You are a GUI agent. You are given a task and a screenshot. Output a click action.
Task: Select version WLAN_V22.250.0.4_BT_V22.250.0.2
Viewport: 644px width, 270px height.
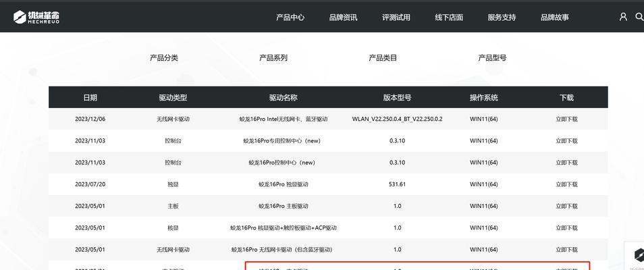tap(397, 119)
